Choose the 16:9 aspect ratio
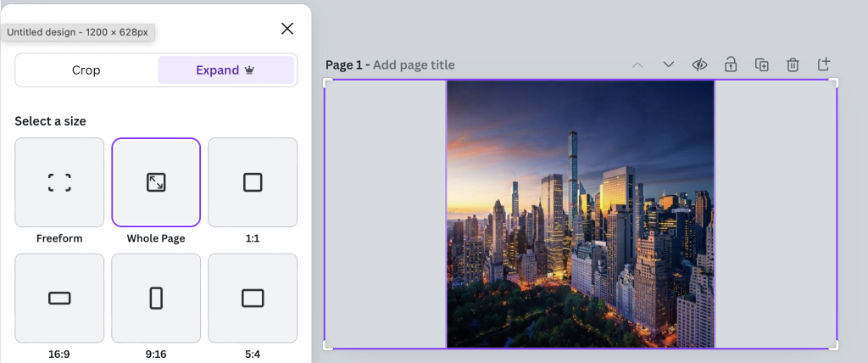 [x=59, y=298]
